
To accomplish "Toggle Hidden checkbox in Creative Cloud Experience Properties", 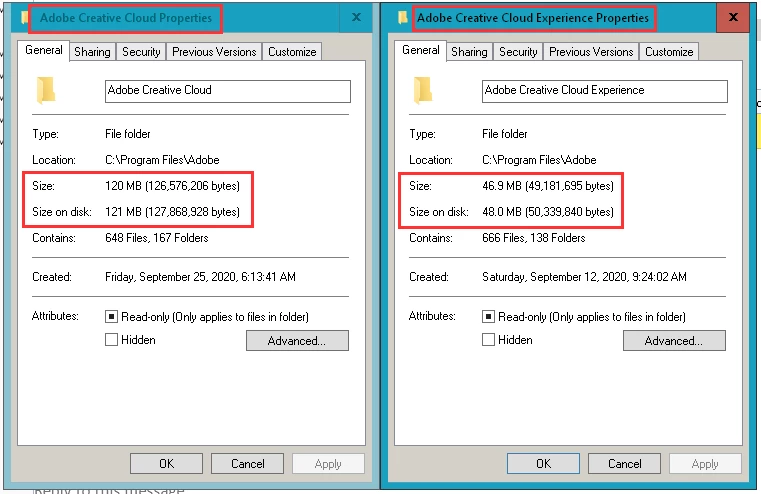I will point(488,340).
